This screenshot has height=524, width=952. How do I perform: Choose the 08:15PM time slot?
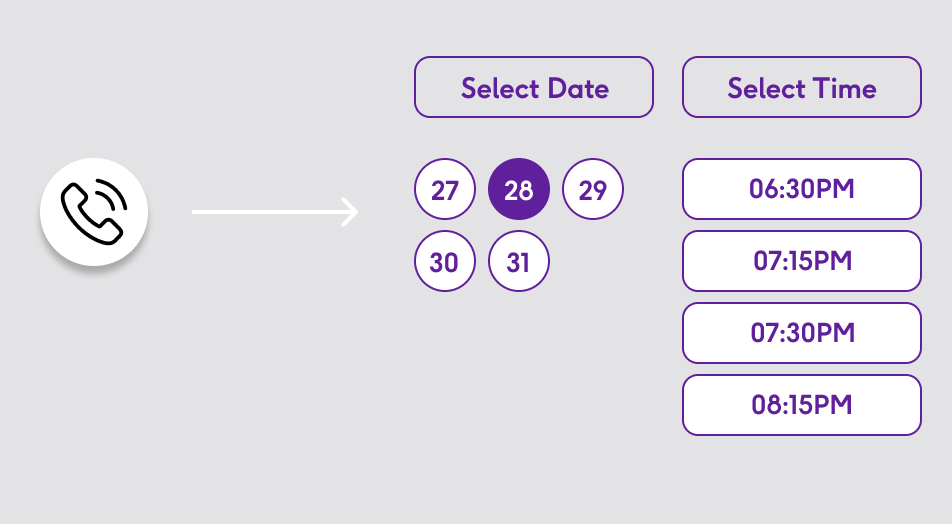[801, 405]
